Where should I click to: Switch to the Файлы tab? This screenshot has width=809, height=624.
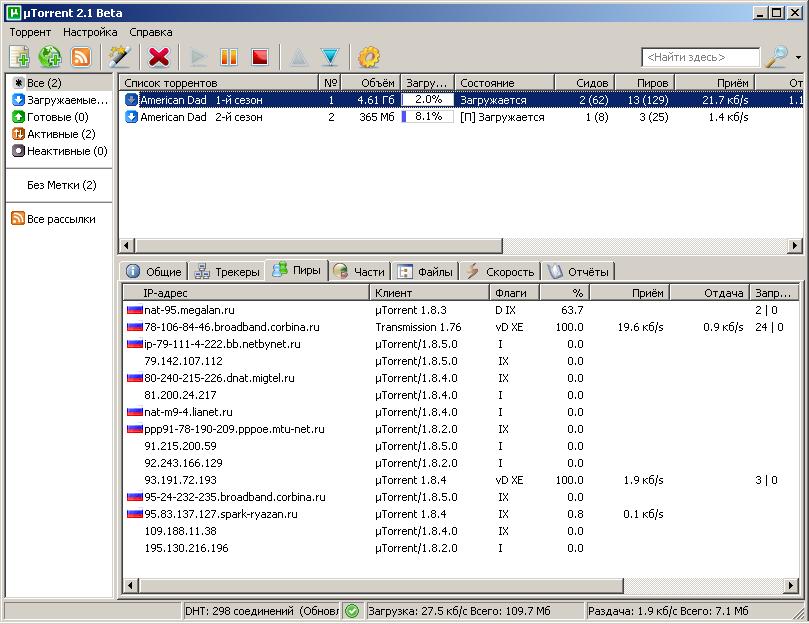point(425,271)
